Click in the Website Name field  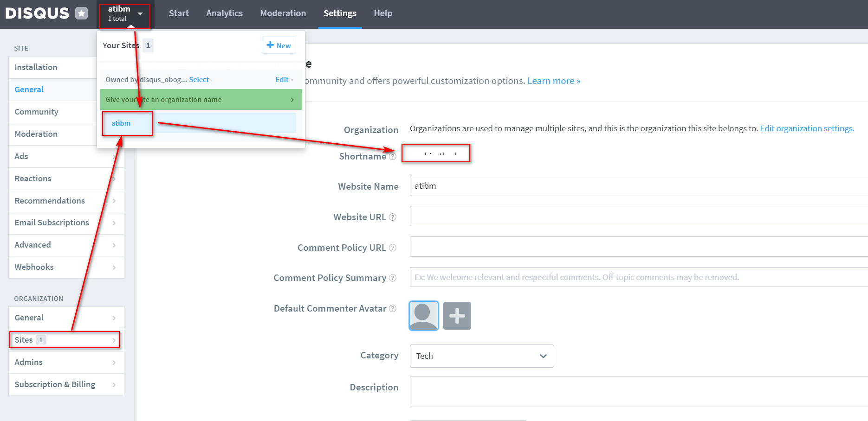(639, 186)
